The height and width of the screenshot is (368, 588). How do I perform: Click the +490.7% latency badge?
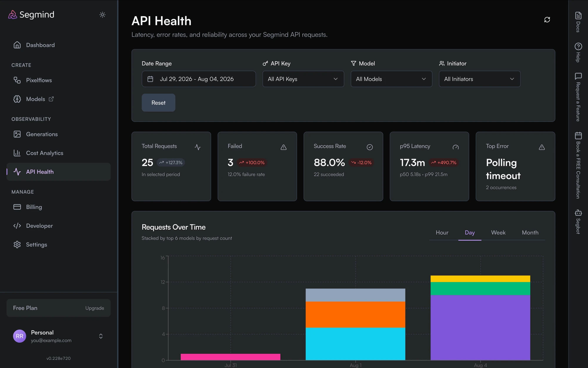point(444,163)
